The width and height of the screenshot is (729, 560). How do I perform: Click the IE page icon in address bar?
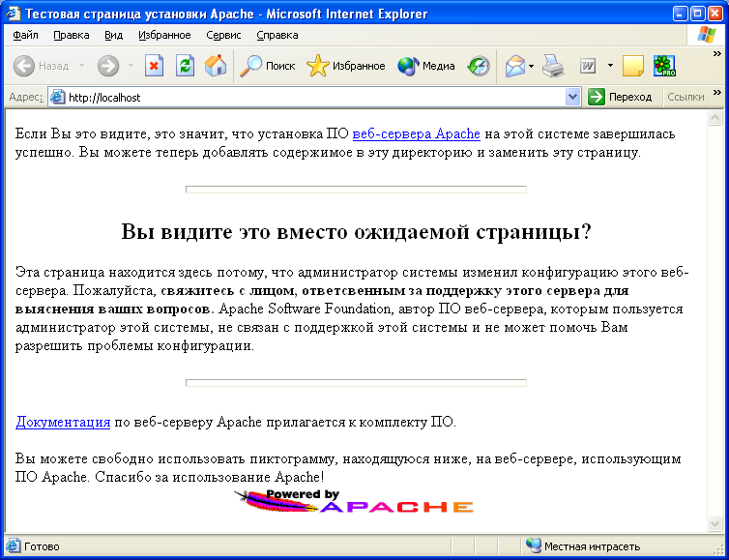pos(57,97)
